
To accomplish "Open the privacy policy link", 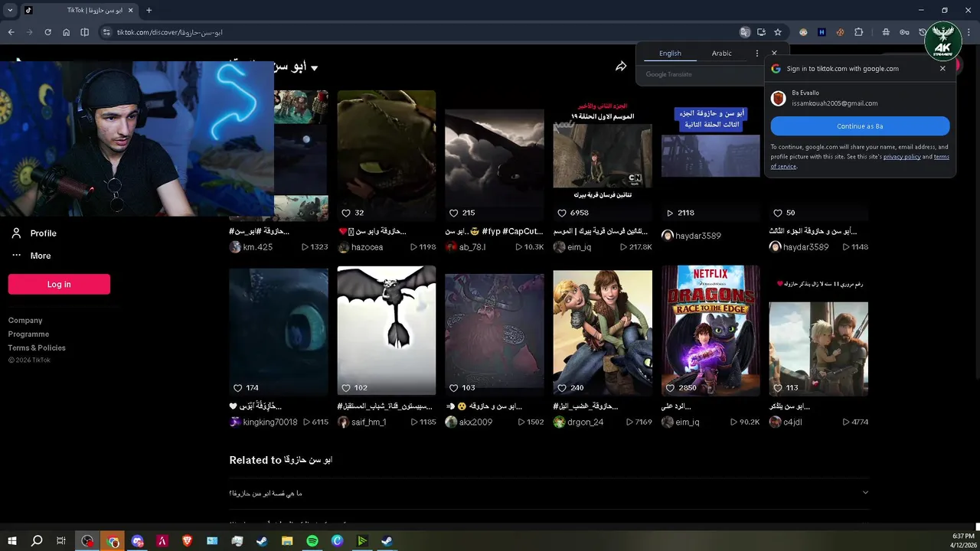I will pyautogui.click(x=902, y=156).
